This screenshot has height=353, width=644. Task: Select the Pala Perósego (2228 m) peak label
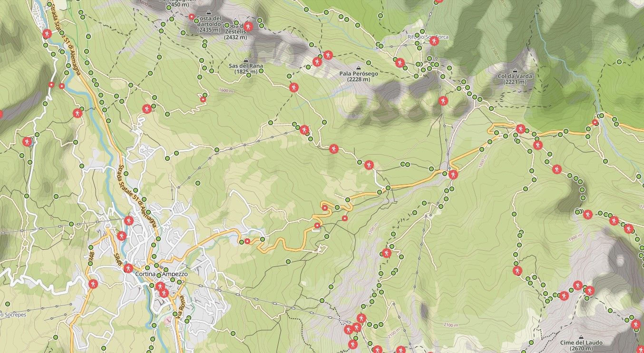tap(357, 77)
